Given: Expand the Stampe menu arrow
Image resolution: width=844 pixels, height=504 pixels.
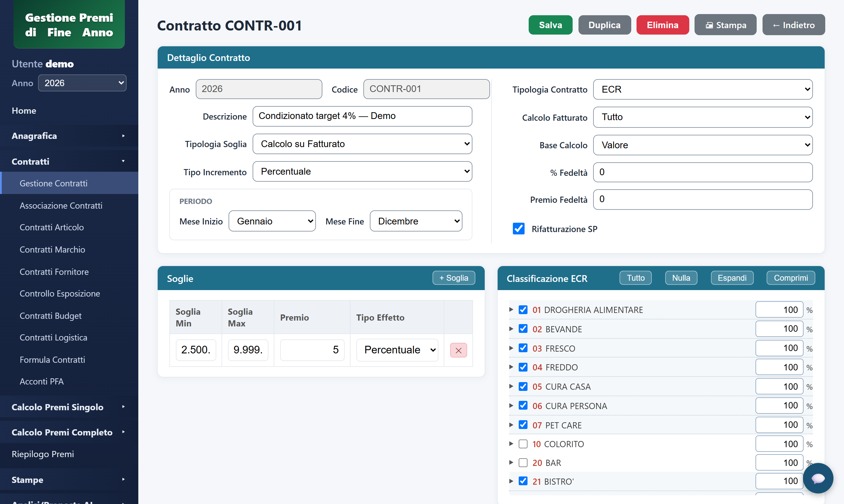Looking at the screenshot, I should [x=123, y=479].
